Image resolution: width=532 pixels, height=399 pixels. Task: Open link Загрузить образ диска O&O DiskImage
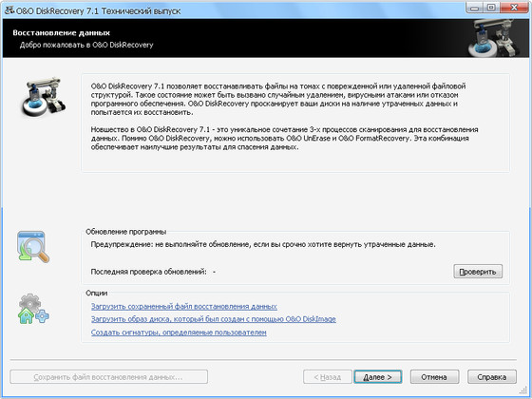click(214, 319)
